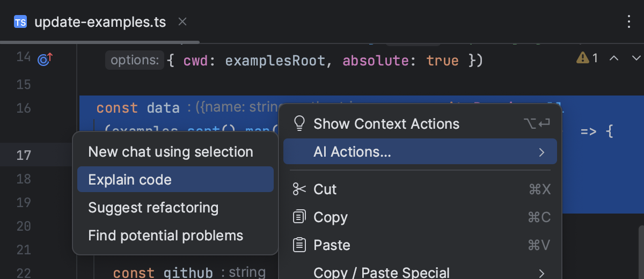Select the update-examples.ts editor tab

100,22
